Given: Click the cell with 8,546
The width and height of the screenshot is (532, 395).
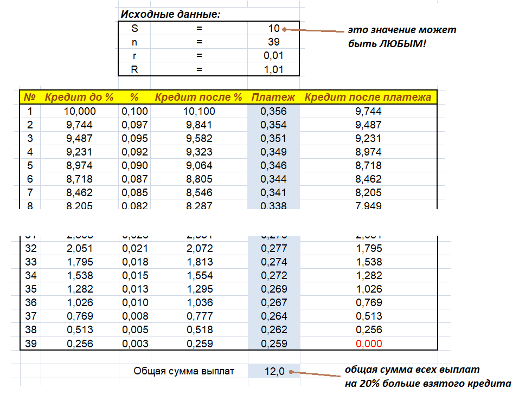Looking at the screenshot, I should (199, 192).
